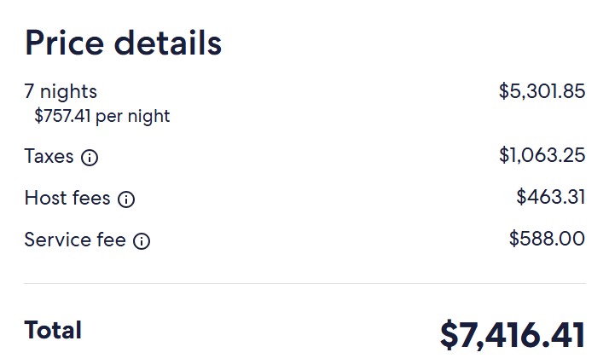
Task: Click the word "nights" in first row
Action: click(68, 92)
